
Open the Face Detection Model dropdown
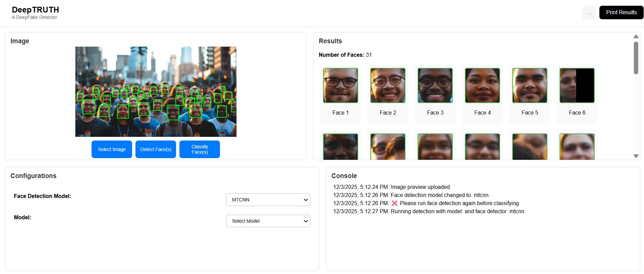coord(268,200)
